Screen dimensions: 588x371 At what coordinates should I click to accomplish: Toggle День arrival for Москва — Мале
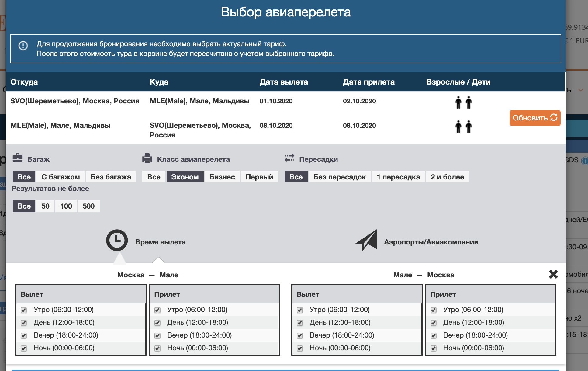(157, 323)
